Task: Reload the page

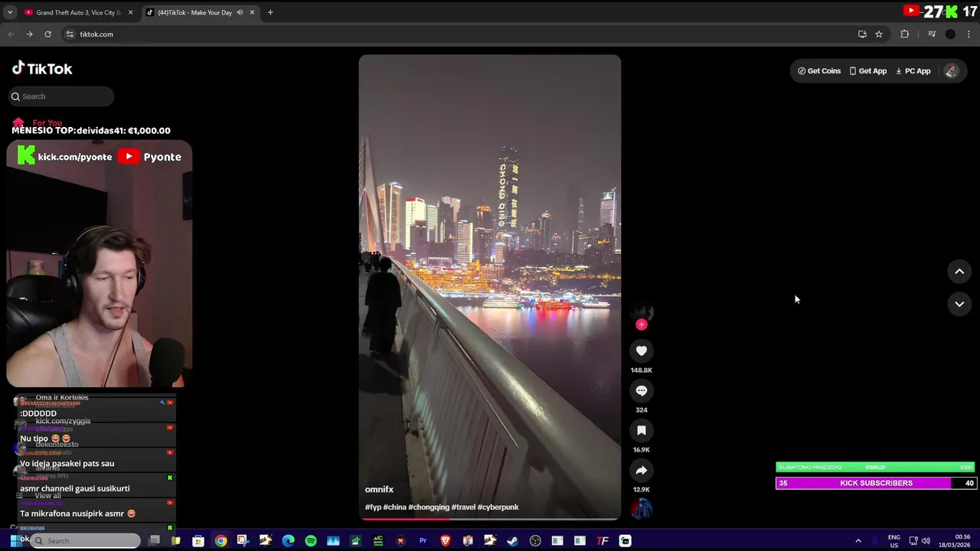Action: tap(47, 34)
